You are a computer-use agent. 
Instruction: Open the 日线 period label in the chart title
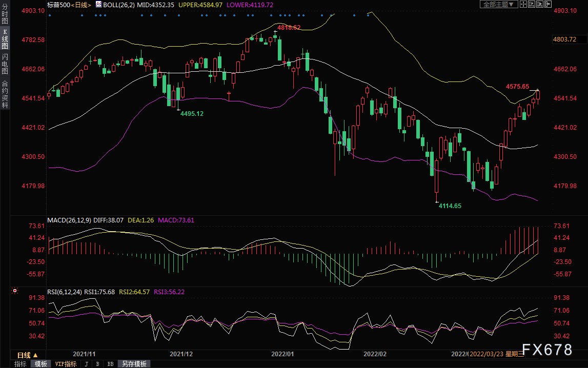coord(82,5)
